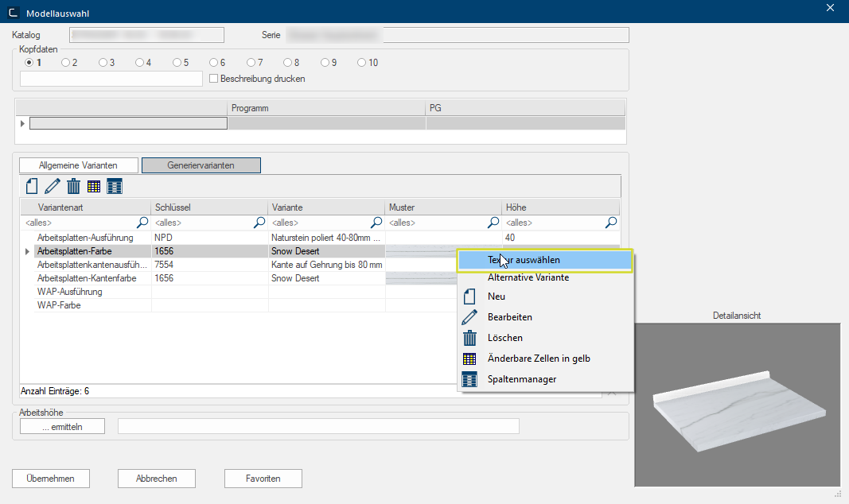This screenshot has height=504, width=849.
Task: Click the editable cells grid toolbar icon
Action: point(94,187)
